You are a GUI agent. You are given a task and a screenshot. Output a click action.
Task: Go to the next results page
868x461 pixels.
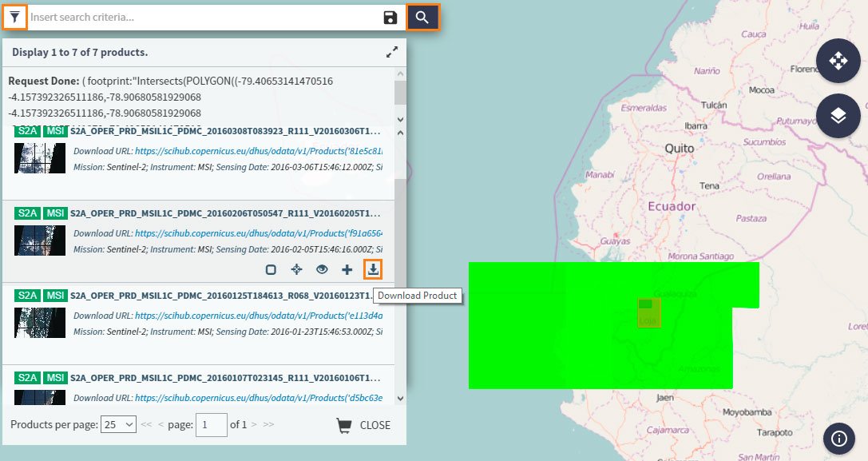click(254, 424)
